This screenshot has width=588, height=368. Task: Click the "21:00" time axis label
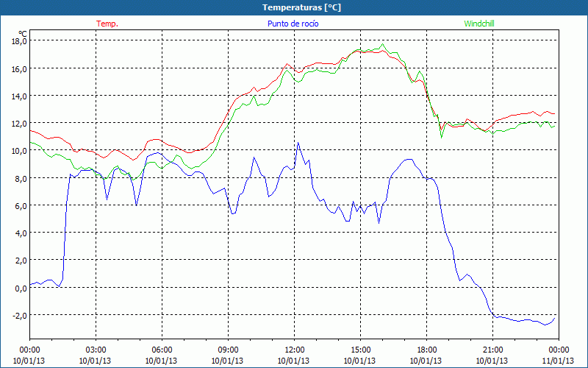(x=492, y=350)
